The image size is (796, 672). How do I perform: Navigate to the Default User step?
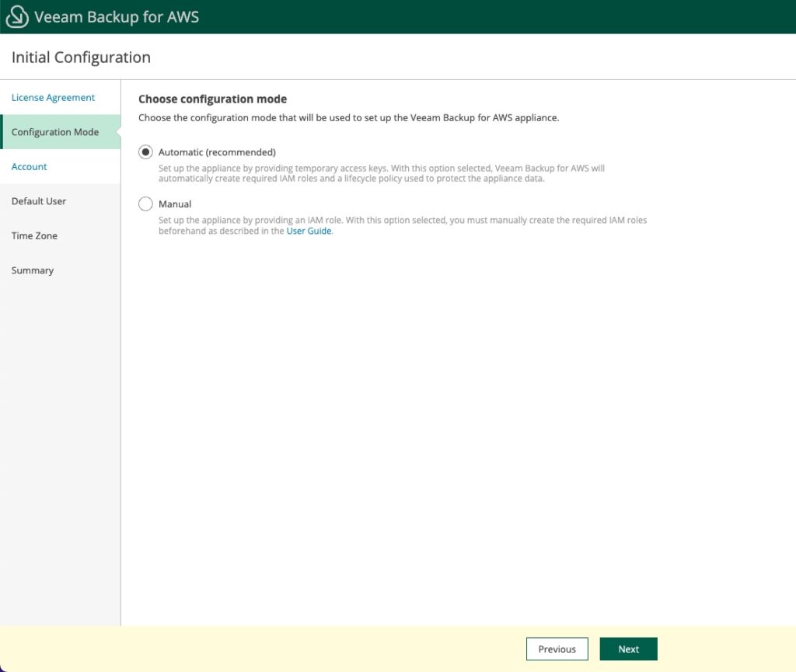pos(39,201)
